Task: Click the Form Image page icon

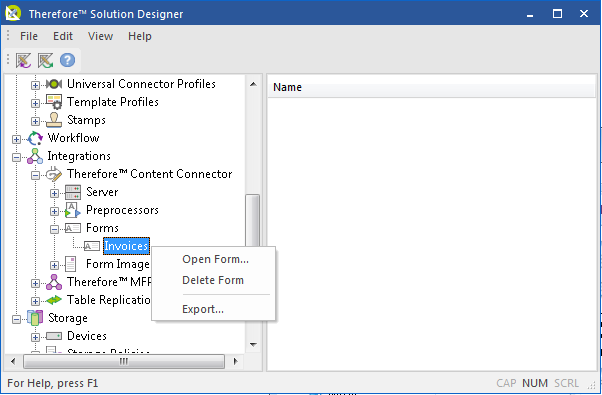Action: (x=71, y=264)
